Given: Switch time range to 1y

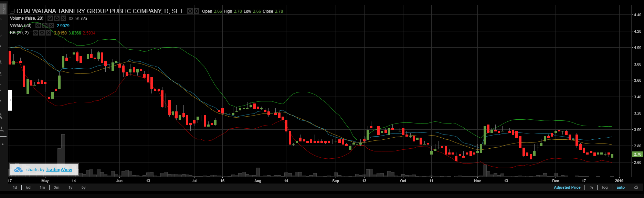Looking at the screenshot, I should coord(70,187).
